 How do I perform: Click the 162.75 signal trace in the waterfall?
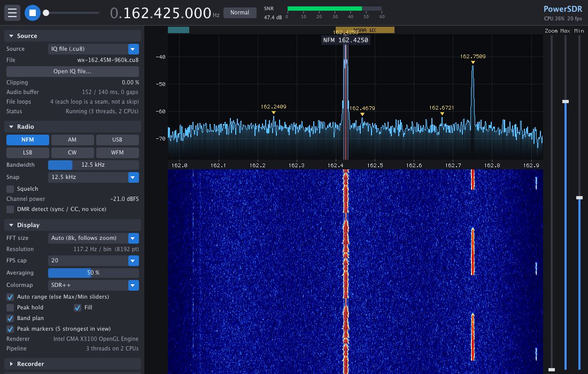(x=473, y=251)
